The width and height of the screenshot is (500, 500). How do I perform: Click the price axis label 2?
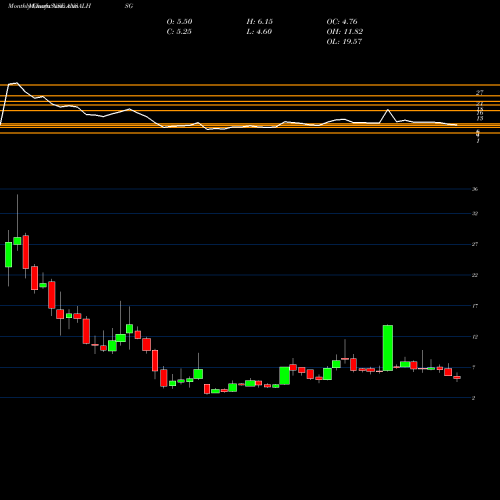click(x=473, y=398)
